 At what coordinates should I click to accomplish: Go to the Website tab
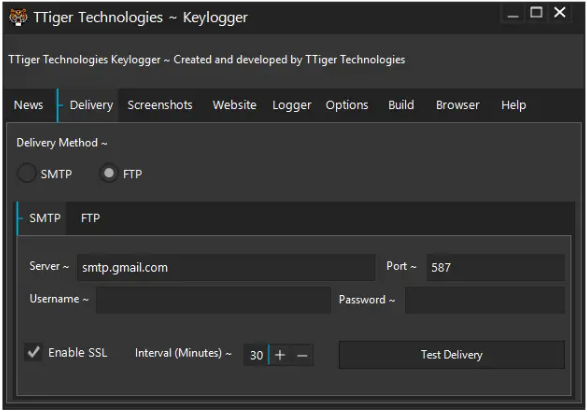(234, 105)
